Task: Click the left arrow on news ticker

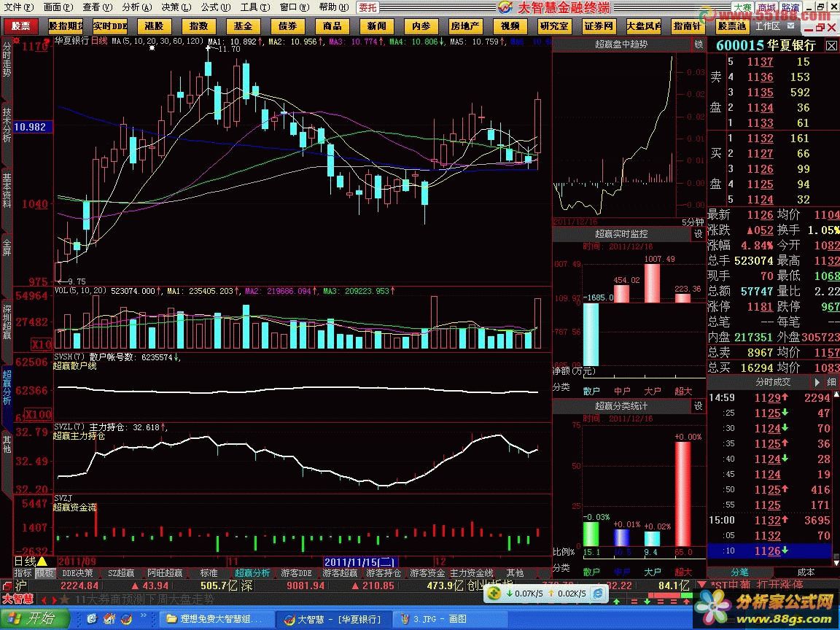Action: pos(44,599)
